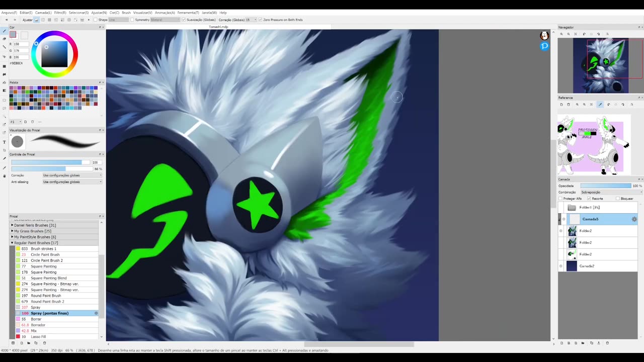The width and height of the screenshot is (644, 362).
Task: Adjust the layer Opacidade slider
Action: pyautogui.click(x=606, y=186)
